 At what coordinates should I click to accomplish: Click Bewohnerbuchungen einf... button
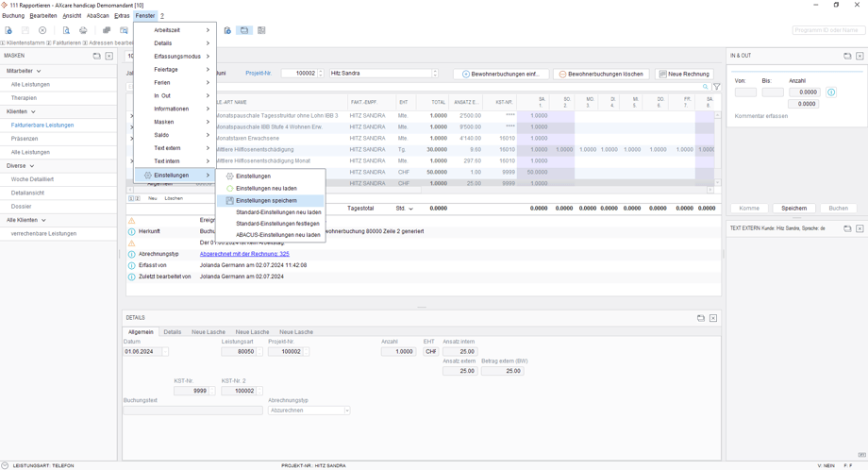coord(501,75)
